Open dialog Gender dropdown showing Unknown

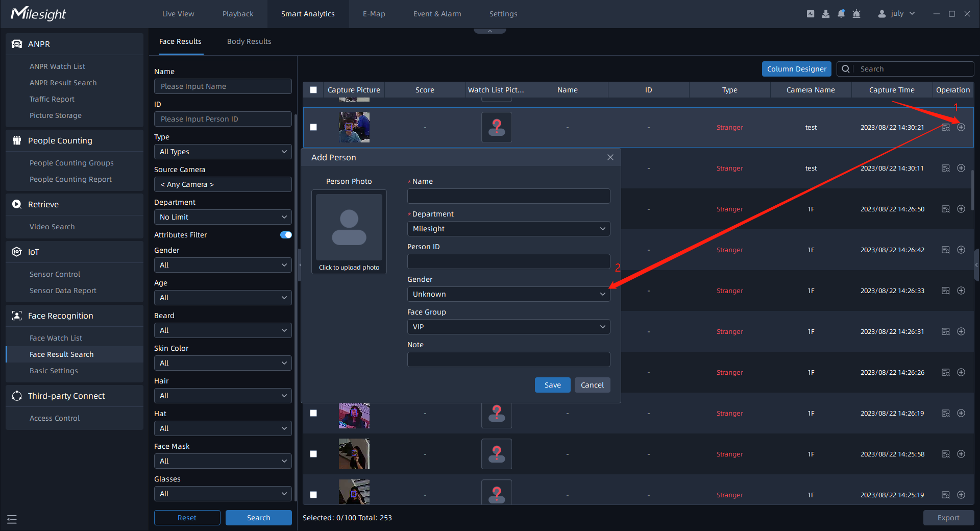tap(509, 294)
